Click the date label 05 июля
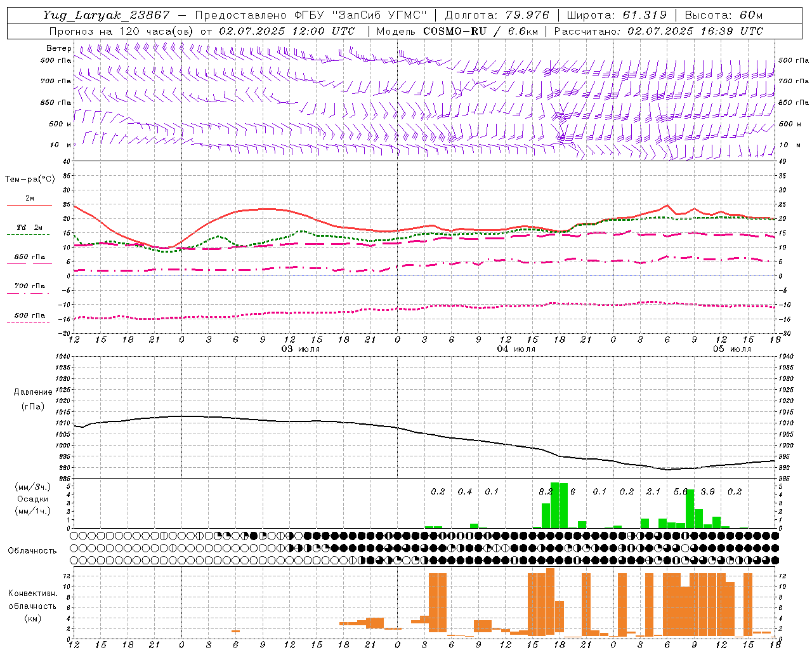812x650 pixels. 731,349
